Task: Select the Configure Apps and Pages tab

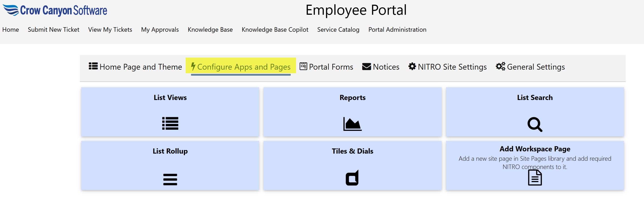Action: pos(240,67)
